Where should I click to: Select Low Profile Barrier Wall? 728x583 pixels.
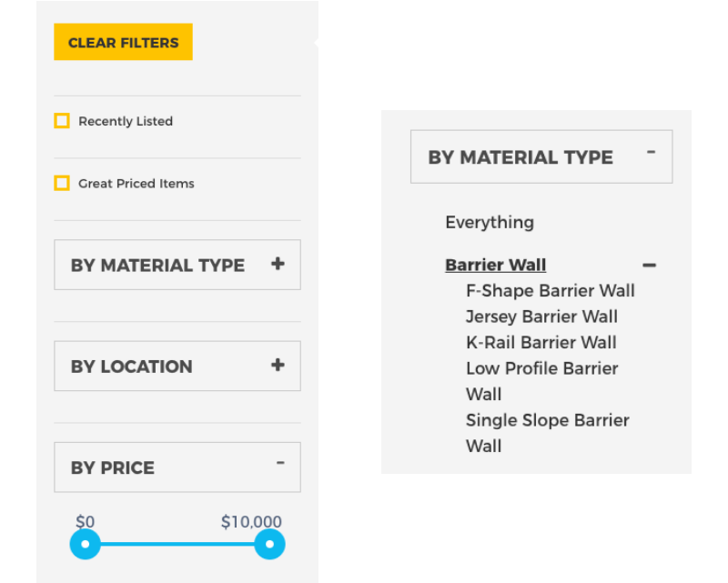(x=541, y=369)
